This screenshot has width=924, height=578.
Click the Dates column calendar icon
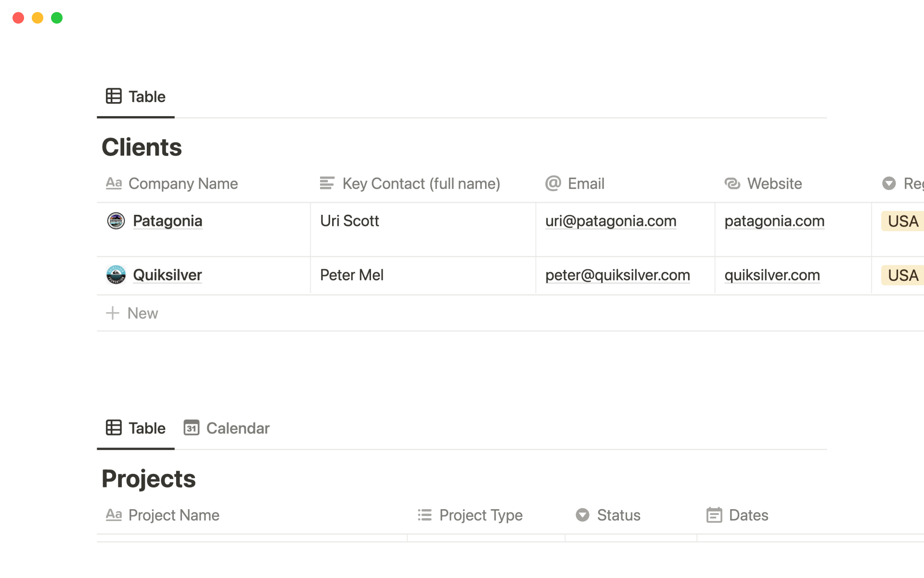click(714, 515)
